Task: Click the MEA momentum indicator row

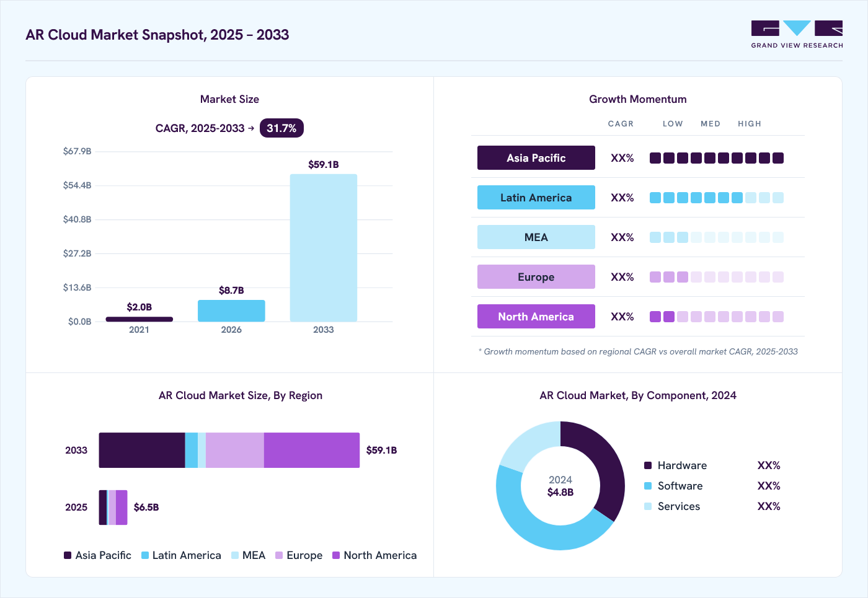Action: click(717, 237)
